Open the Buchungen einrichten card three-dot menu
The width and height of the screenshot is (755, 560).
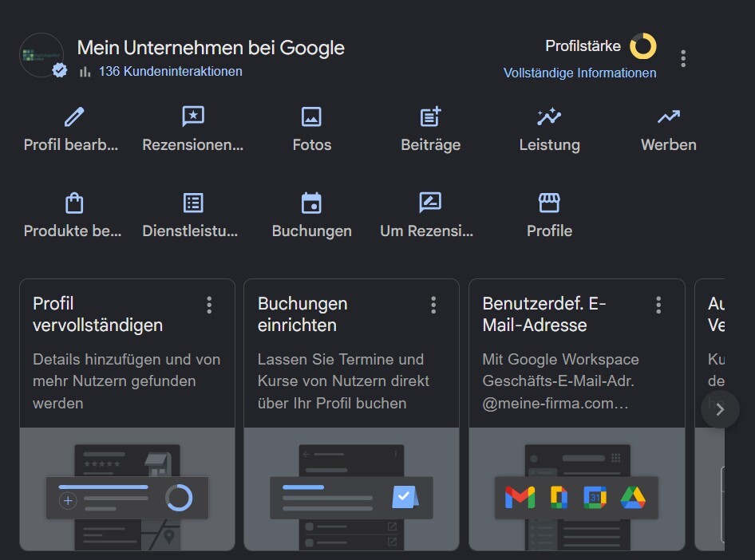click(x=433, y=305)
